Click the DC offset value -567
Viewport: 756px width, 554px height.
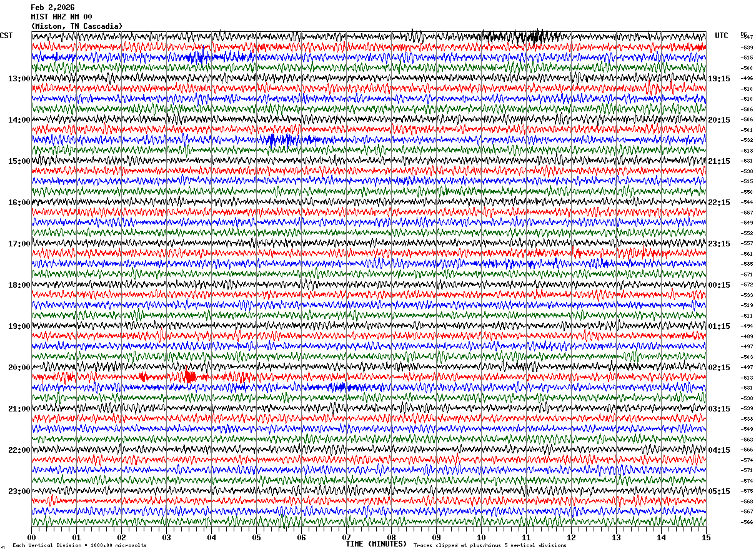coord(747,511)
